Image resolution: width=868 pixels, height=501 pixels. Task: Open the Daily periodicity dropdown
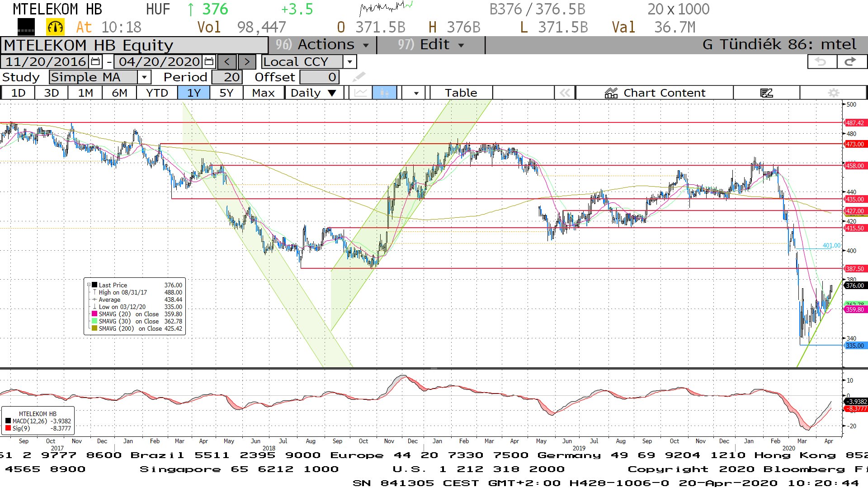314,93
